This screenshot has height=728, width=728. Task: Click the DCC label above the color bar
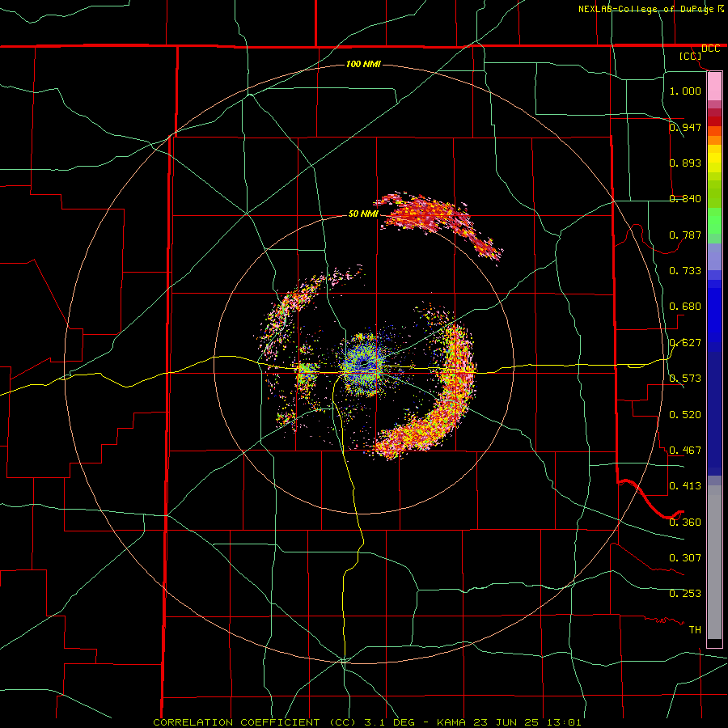coord(710,49)
